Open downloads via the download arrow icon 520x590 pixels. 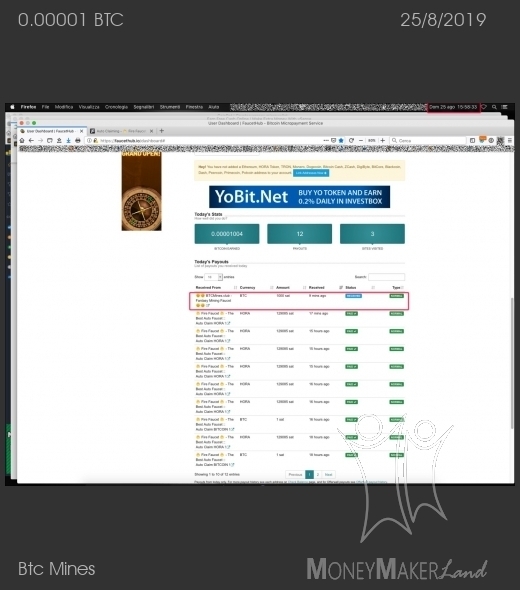[68, 140]
